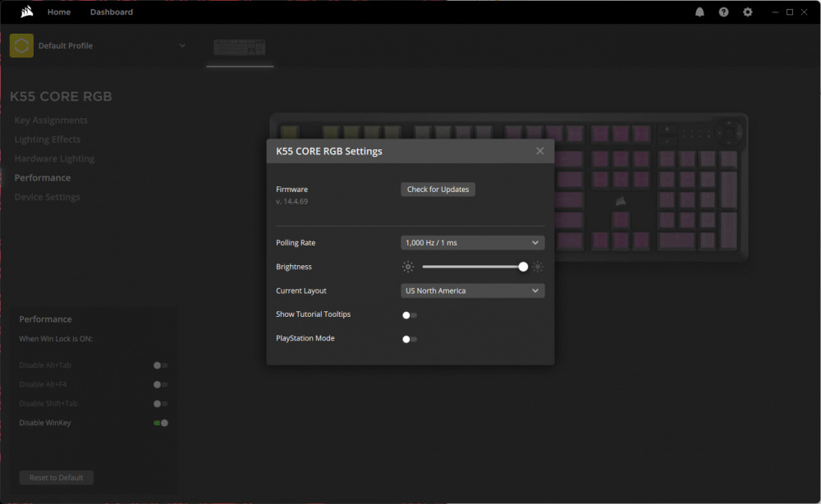Viewport: 821px width, 504px height.
Task: Click the Reset to Default button
Action: [56, 477]
